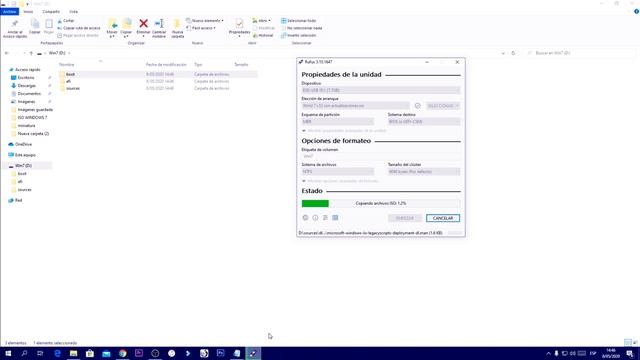This screenshot has height=360, width=640.
Task: Open Propiedades icon in ribbon
Action: 239,24
